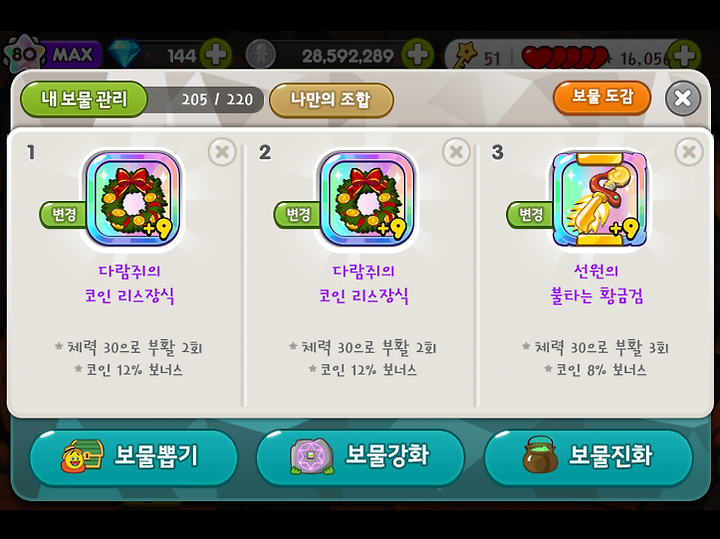Tap the blue diamond gem icon

click(125, 54)
